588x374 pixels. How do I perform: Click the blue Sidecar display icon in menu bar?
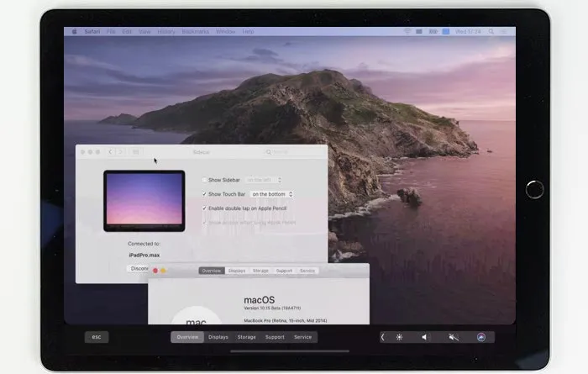[x=446, y=31]
